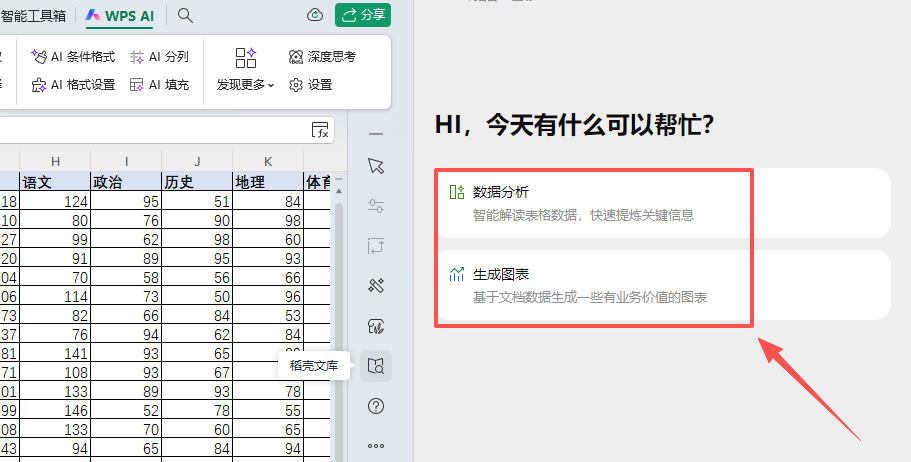This screenshot has height=462, width=911.
Task: Choose the 生成图表 suggestion card
Action: tap(663, 285)
